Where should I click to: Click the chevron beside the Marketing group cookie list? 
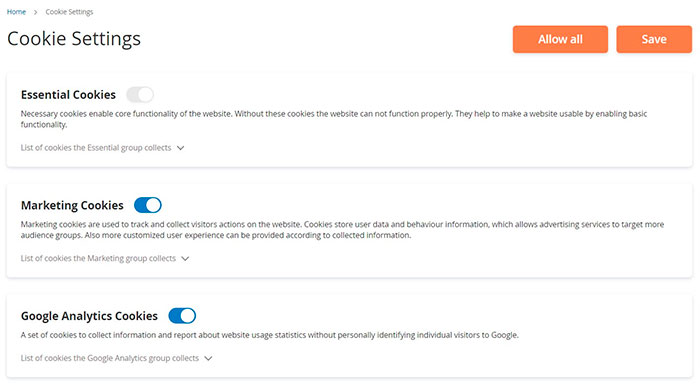[185, 259]
